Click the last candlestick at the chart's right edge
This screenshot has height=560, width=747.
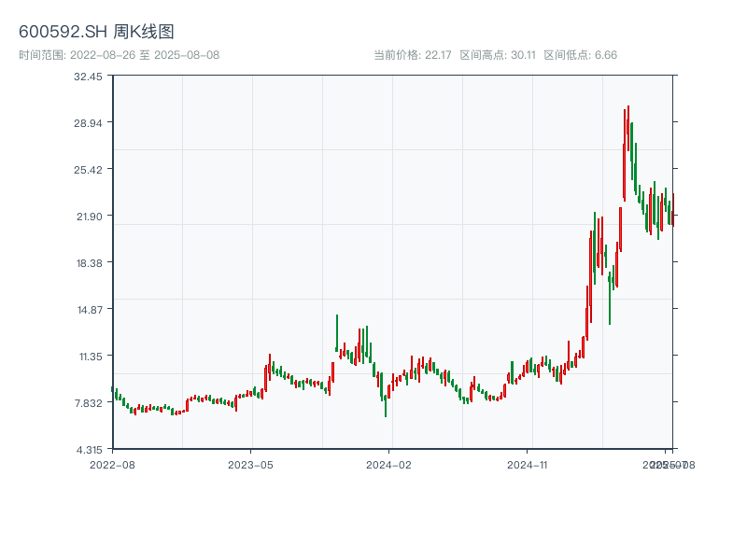[673, 209]
